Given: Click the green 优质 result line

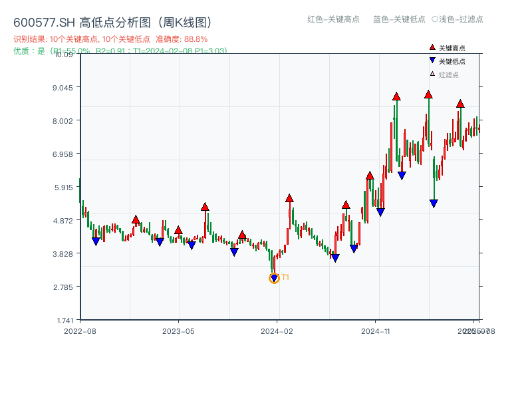Looking at the screenshot, I should [120, 51].
